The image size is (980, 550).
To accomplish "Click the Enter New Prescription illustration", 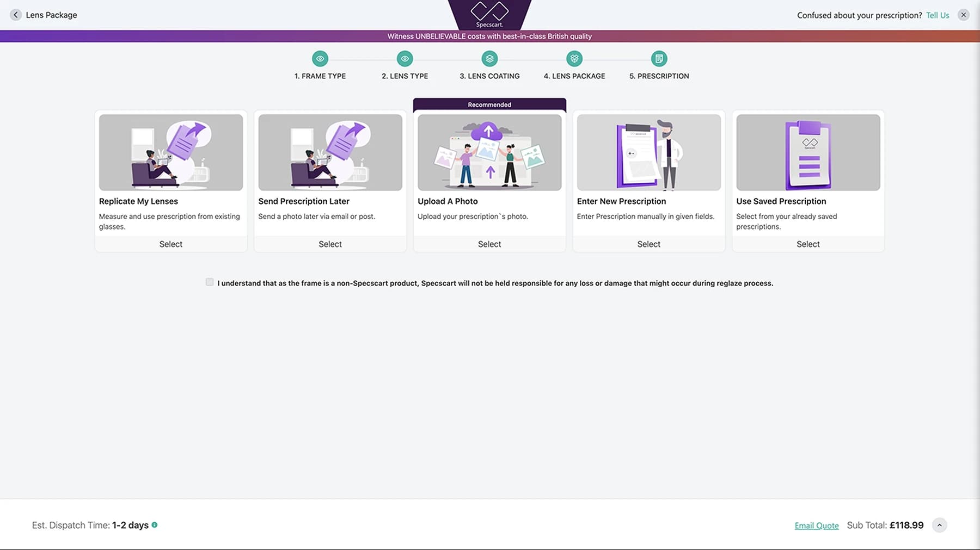I will point(648,152).
